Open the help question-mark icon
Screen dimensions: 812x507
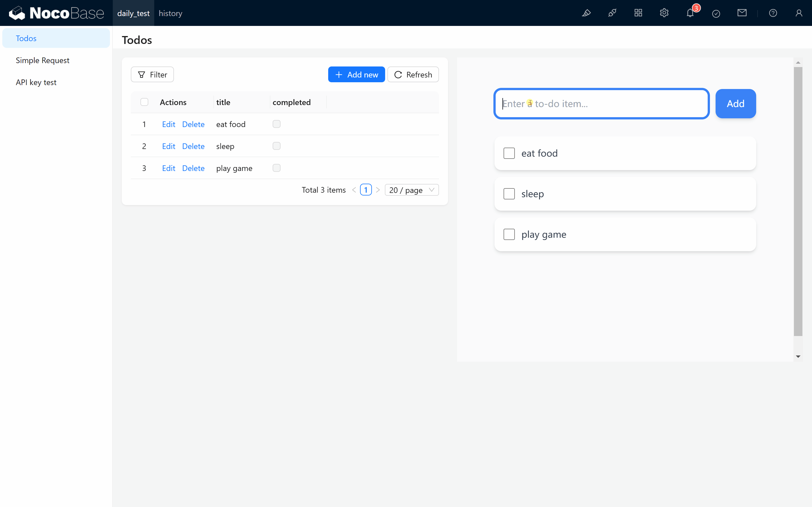[x=773, y=13]
